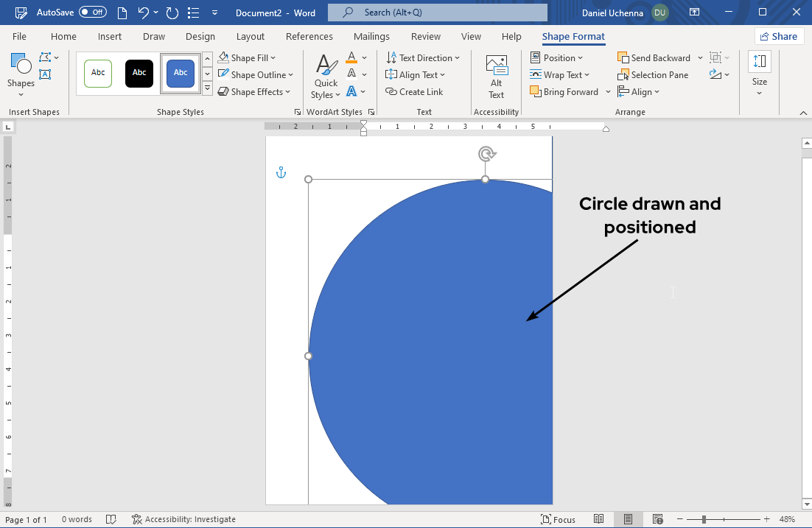Expand the shape styles gallery more arrow
Image resolution: width=812 pixels, height=528 pixels.
click(207, 89)
